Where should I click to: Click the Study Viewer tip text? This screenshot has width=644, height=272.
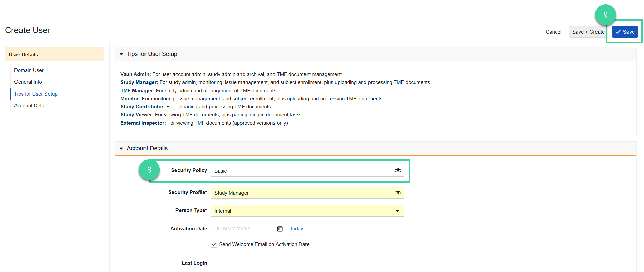pyautogui.click(x=211, y=115)
